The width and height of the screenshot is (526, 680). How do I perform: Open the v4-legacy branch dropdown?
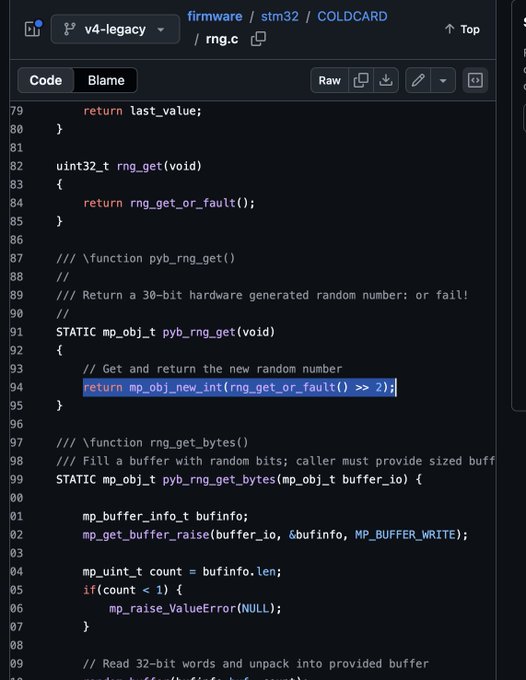click(115, 29)
